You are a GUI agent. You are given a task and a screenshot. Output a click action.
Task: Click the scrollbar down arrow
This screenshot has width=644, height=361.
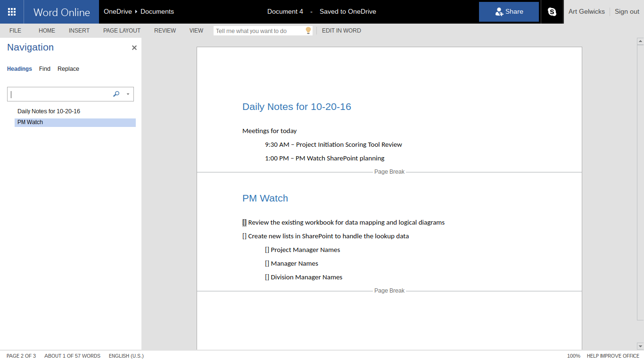click(x=640, y=346)
